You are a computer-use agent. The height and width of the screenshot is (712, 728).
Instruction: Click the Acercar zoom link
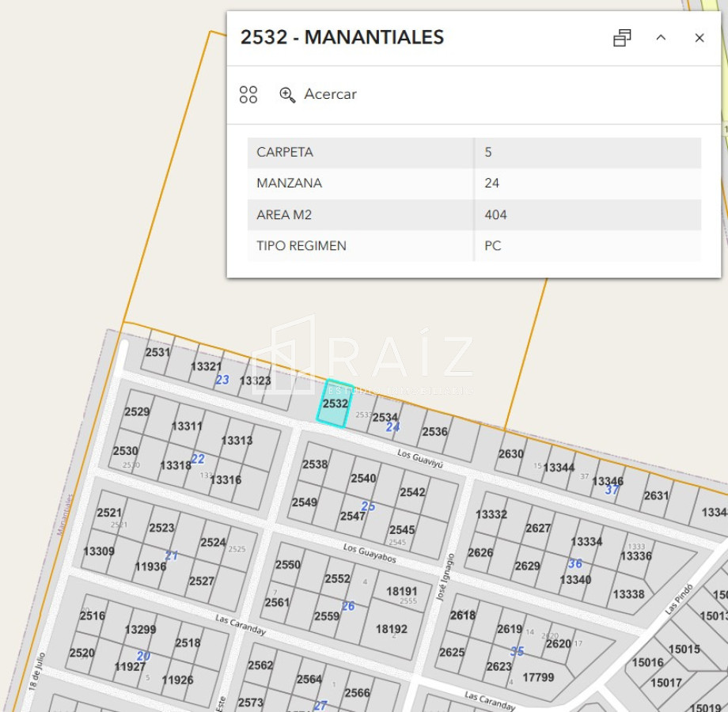pyautogui.click(x=330, y=94)
